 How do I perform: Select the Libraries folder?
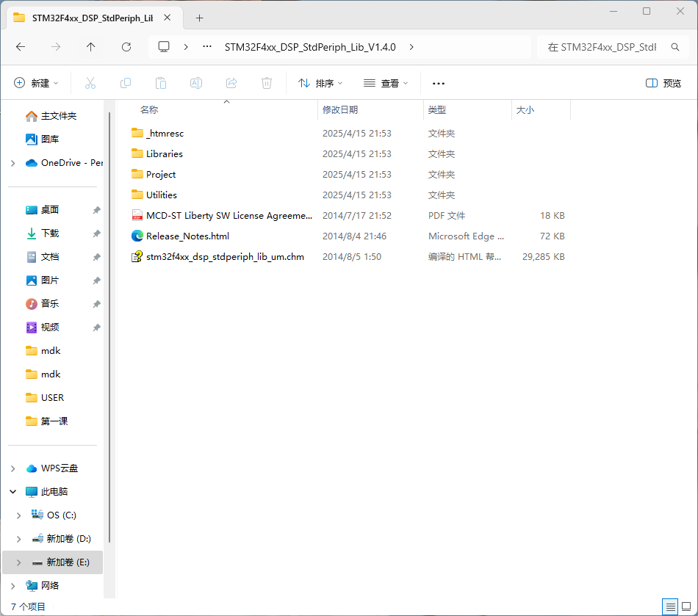[x=165, y=154]
